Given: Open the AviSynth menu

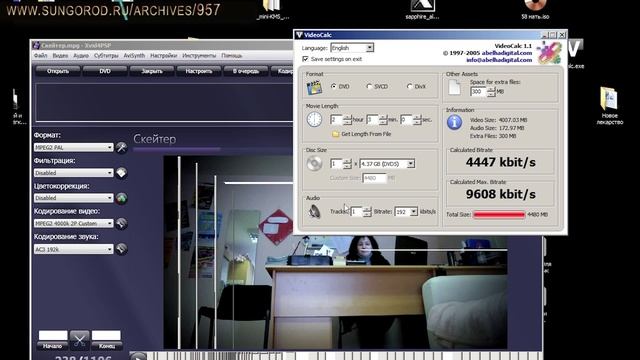Looking at the screenshot, I should click(134, 56).
